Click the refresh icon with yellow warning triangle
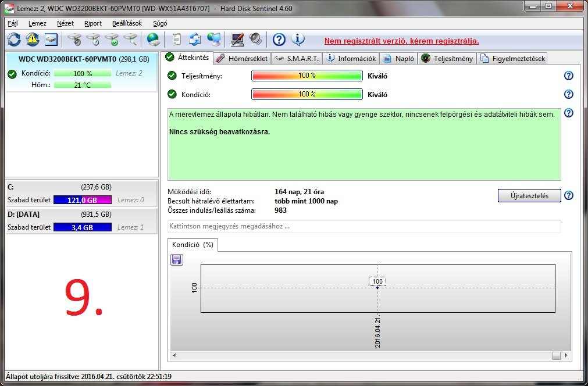Screen dimensions: 588x386 (33, 40)
